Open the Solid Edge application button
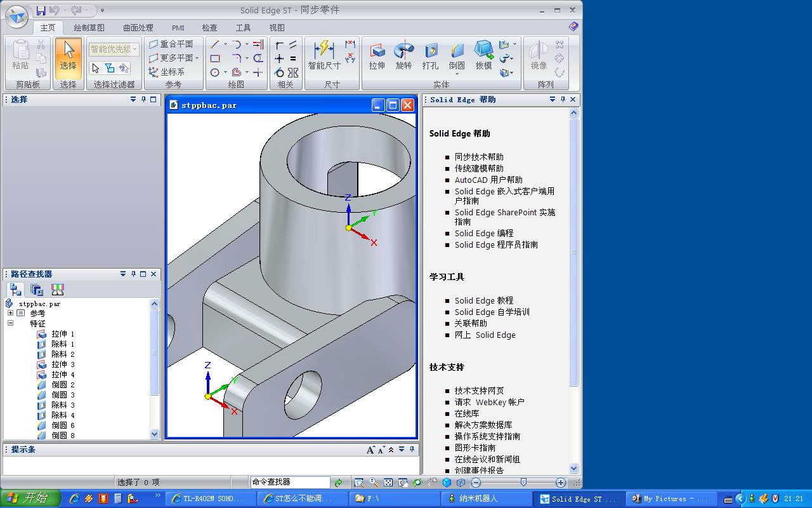Viewport: 812px width, 508px height. click(x=16, y=16)
